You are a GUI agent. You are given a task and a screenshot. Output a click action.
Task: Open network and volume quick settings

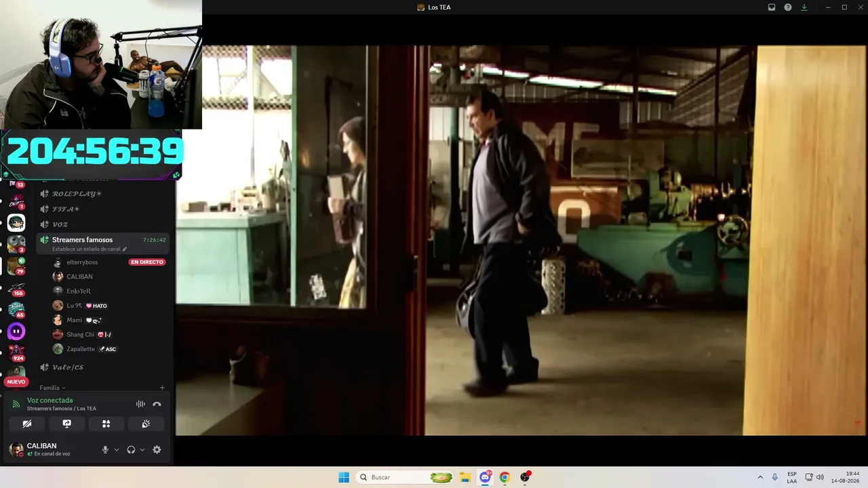(814, 477)
